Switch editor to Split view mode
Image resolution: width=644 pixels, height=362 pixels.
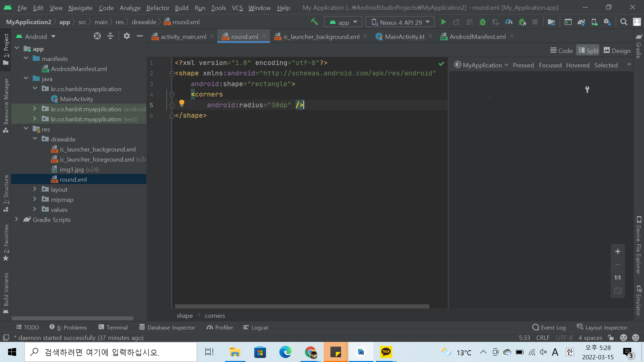click(x=588, y=51)
